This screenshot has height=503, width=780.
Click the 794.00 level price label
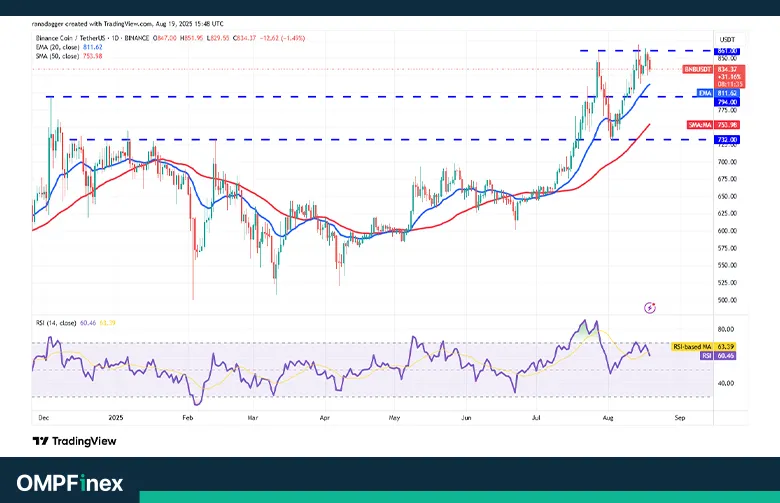(727, 102)
